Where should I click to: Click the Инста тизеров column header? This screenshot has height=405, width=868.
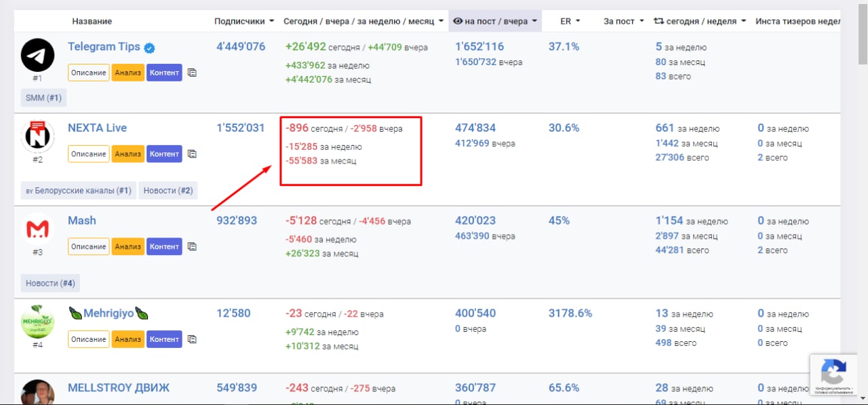coord(798,21)
